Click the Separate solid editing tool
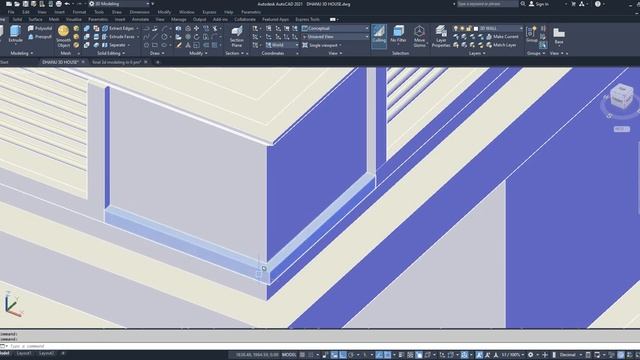Image resolution: width=640 pixels, height=360 pixels. coord(114,45)
